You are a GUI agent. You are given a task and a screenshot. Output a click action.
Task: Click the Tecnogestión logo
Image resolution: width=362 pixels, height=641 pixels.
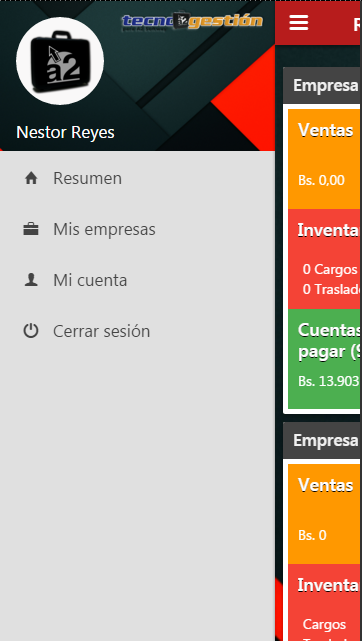(x=192, y=22)
